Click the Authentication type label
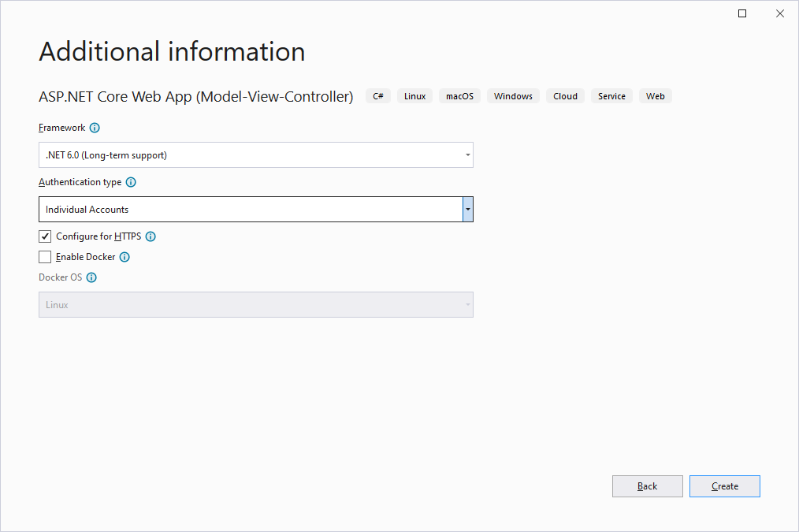Viewport: 799px width, 532px height. tap(80, 182)
